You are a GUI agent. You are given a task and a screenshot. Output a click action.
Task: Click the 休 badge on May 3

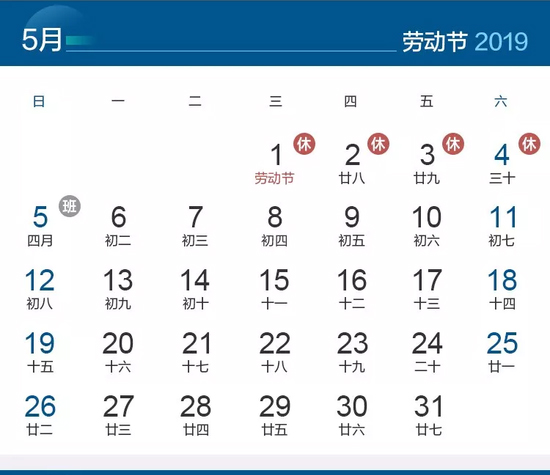(x=453, y=144)
